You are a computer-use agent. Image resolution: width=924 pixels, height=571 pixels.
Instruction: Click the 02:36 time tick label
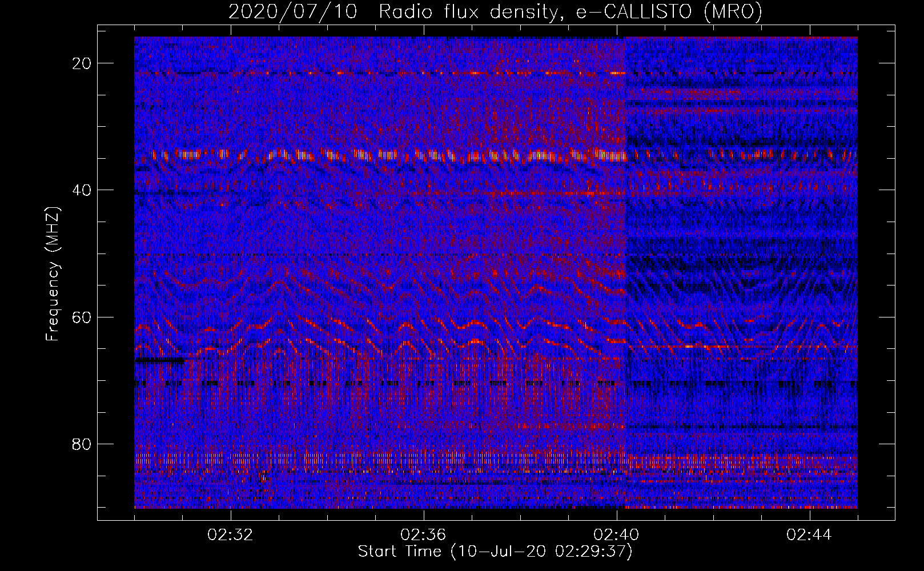(424, 535)
